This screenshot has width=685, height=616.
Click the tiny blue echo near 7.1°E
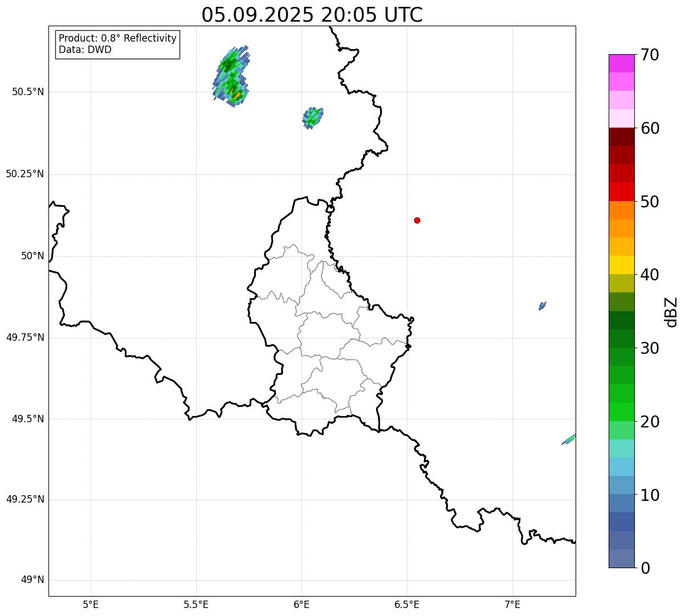pos(543,306)
